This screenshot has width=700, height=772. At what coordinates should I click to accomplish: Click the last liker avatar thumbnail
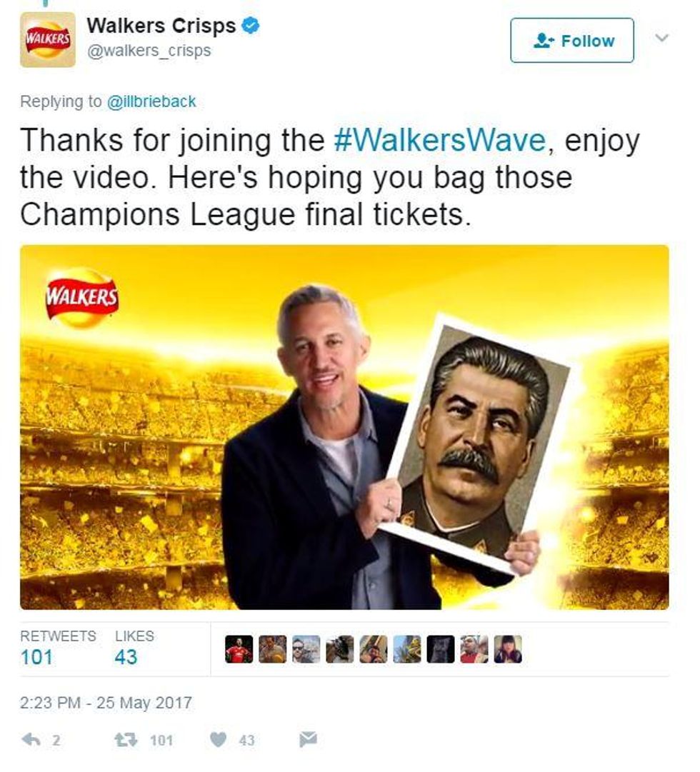pyautogui.click(x=508, y=649)
